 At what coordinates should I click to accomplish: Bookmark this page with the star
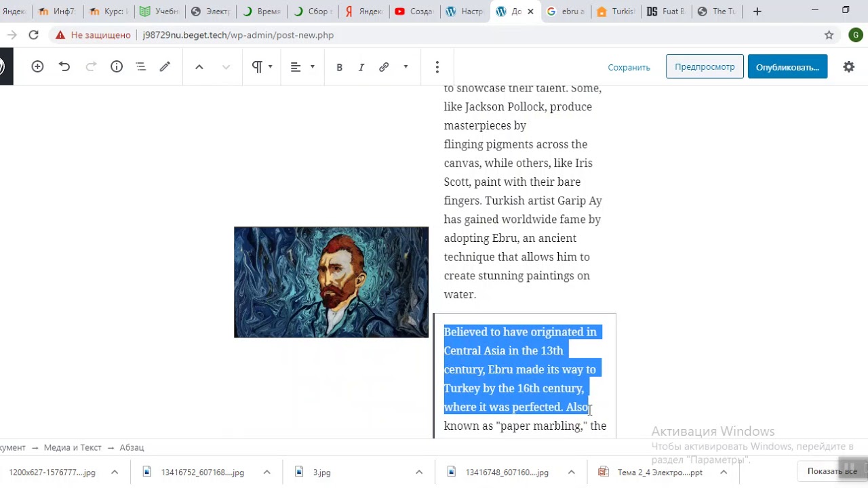829,35
